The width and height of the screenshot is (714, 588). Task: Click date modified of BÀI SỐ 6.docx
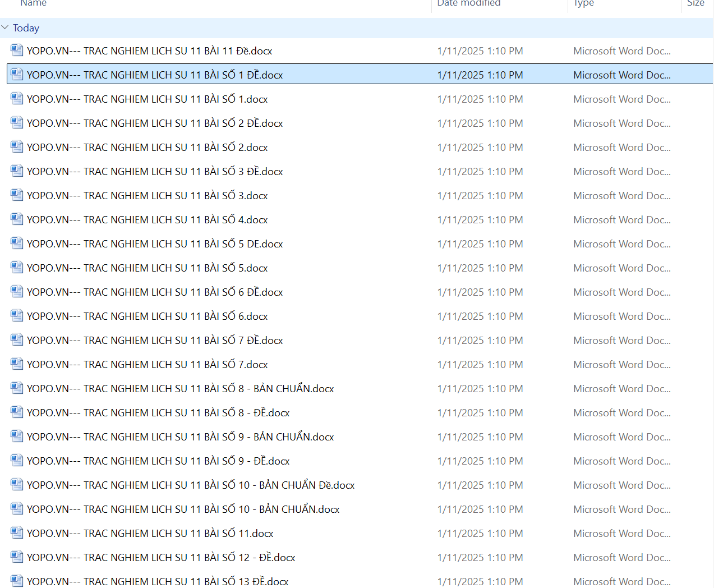pyautogui.click(x=480, y=316)
